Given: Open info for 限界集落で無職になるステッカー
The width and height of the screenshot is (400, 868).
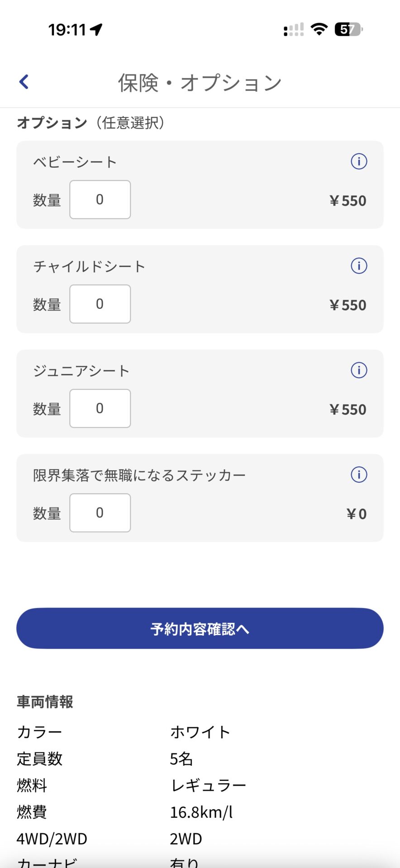Looking at the screenshot, I should [x=359, y=475].
